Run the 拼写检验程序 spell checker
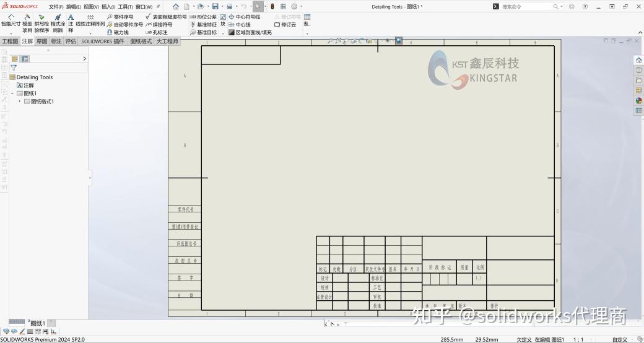Screen dimensions: 644x343 41,24
